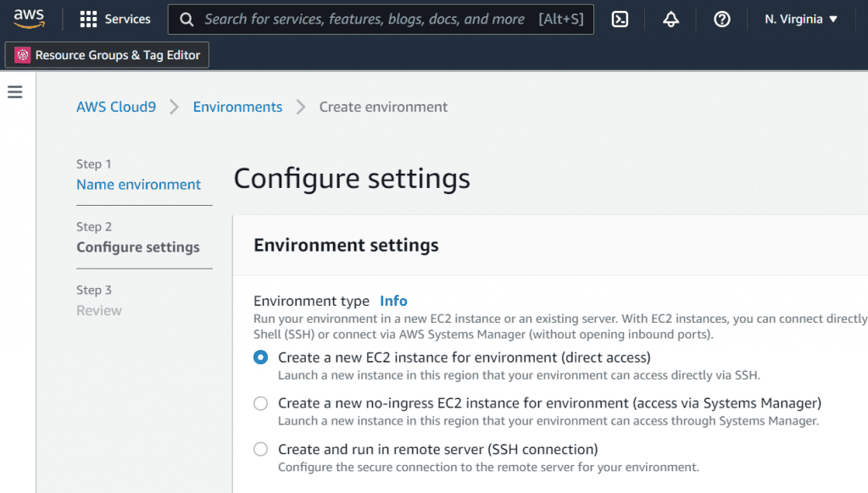Toggle the hamburger side navigation menu
868x493 pixels.
[x=15, y=92]
